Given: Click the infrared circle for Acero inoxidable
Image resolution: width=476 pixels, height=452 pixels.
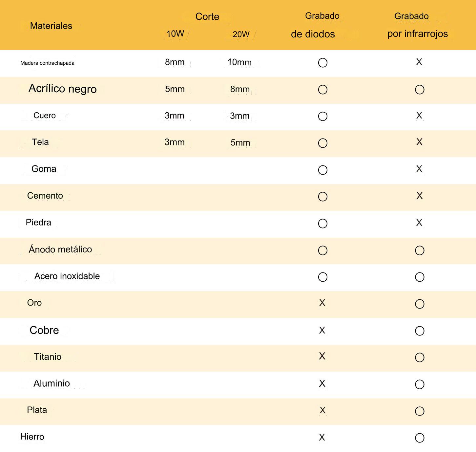Looking at the screenshot, I should click(x=420, y=277).
